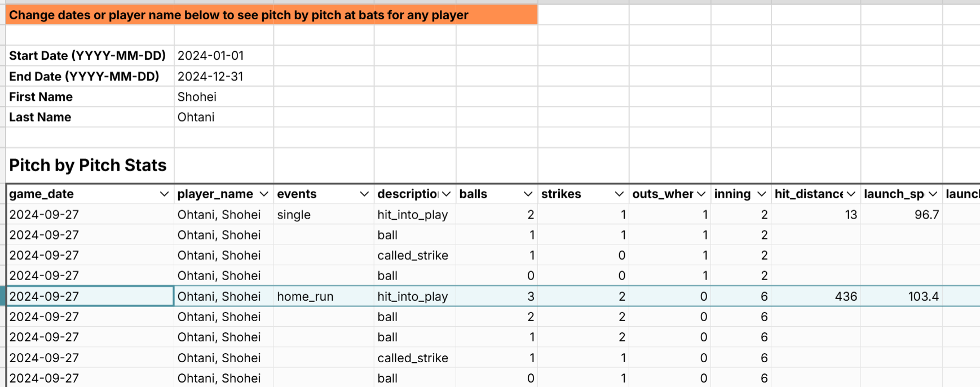Select the single events cell
Screen dimensions: 980x387
click(324, 215)
